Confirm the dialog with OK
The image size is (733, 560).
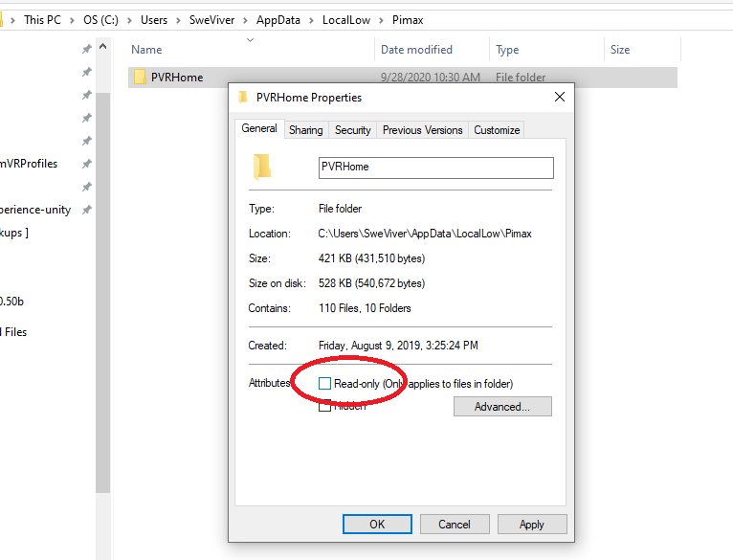click(377, 524)
